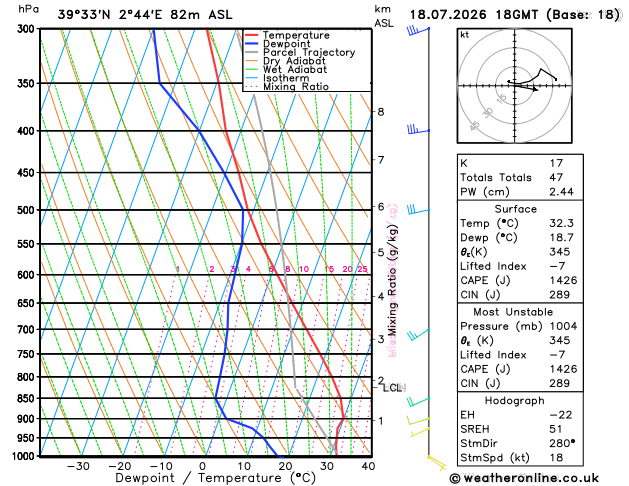Click the green wind barb at 850 hPa
This screenshot has width=629, height=486.
(418, 401)
